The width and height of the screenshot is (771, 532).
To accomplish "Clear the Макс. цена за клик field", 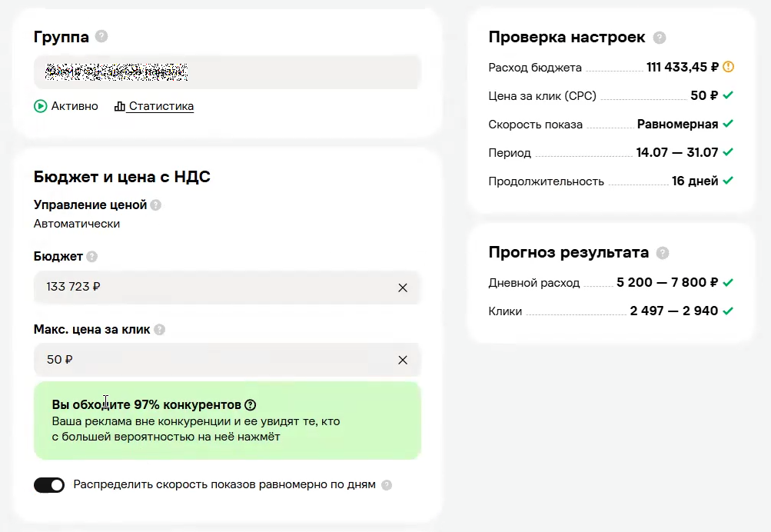I will click(403, 361).
